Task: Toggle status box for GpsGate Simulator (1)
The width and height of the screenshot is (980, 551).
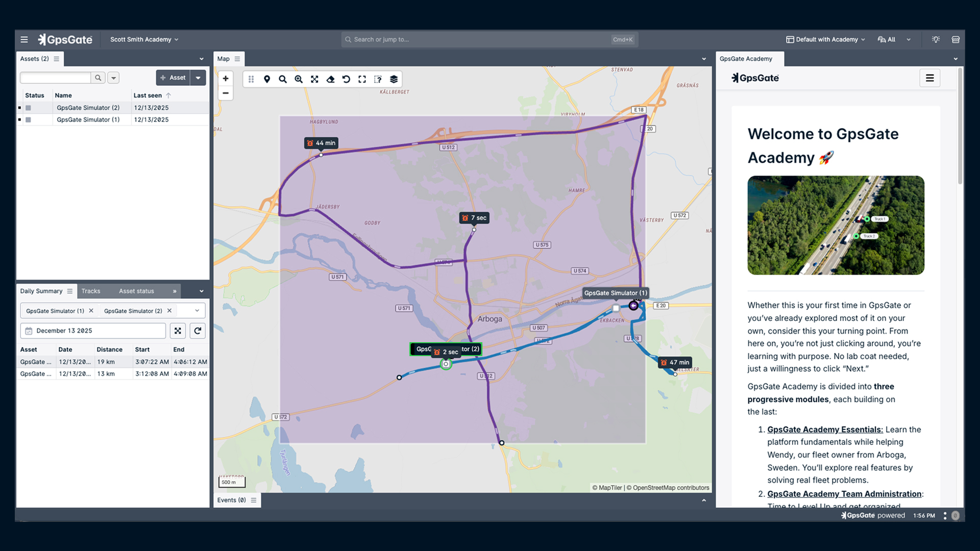Action: [x=29, y=120]
